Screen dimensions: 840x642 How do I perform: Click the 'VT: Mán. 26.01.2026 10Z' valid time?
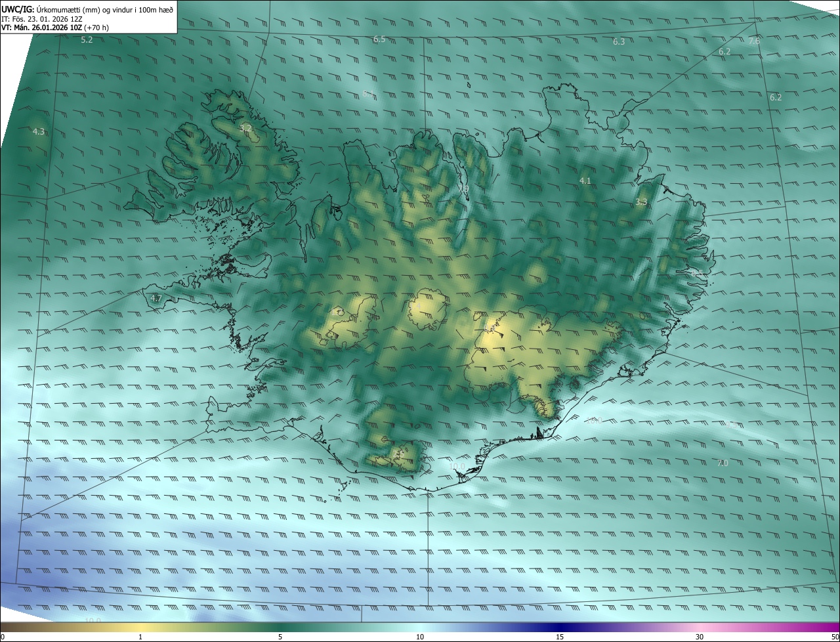point(42,28)
